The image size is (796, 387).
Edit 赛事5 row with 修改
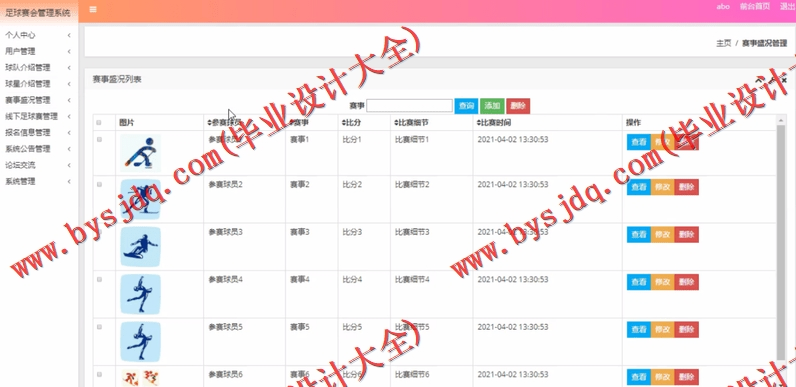pyautogui.click(x=662, y=330)
